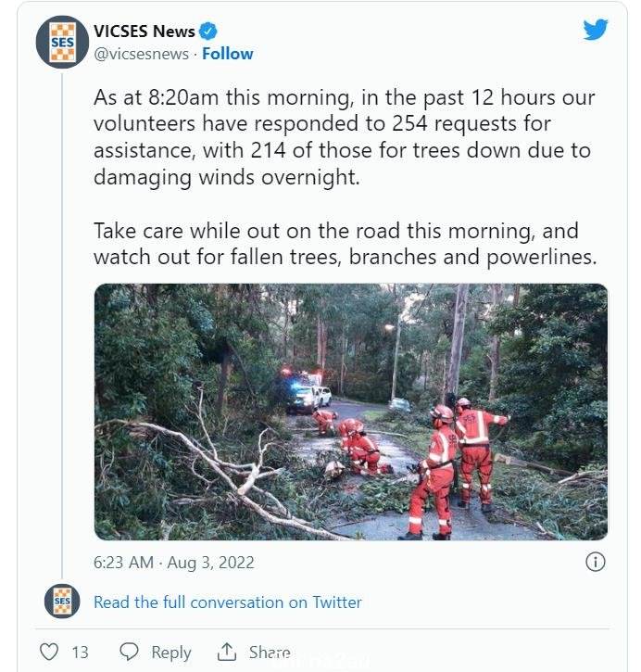Open Read the full conversation on Twitter

[227, 602]
